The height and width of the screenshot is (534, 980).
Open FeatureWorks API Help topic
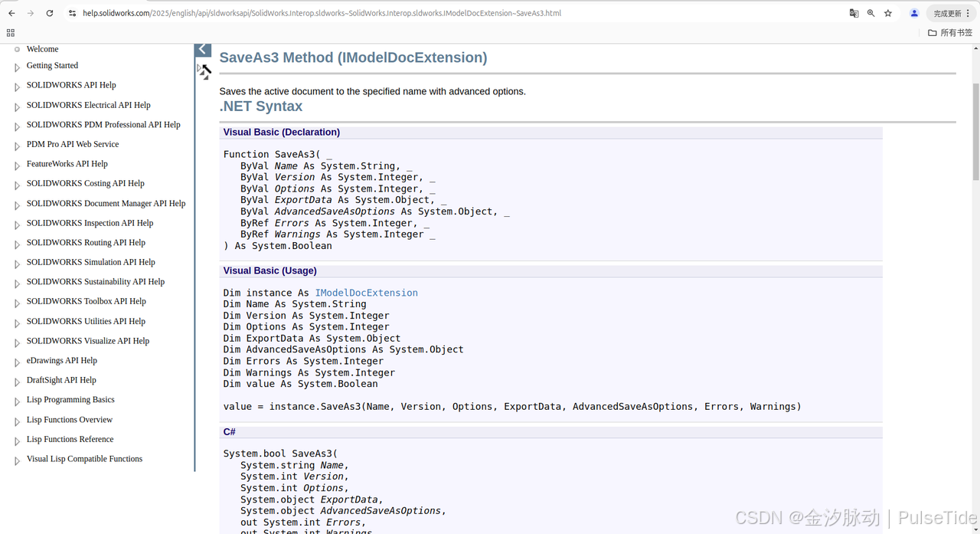(x=67, y=164)
